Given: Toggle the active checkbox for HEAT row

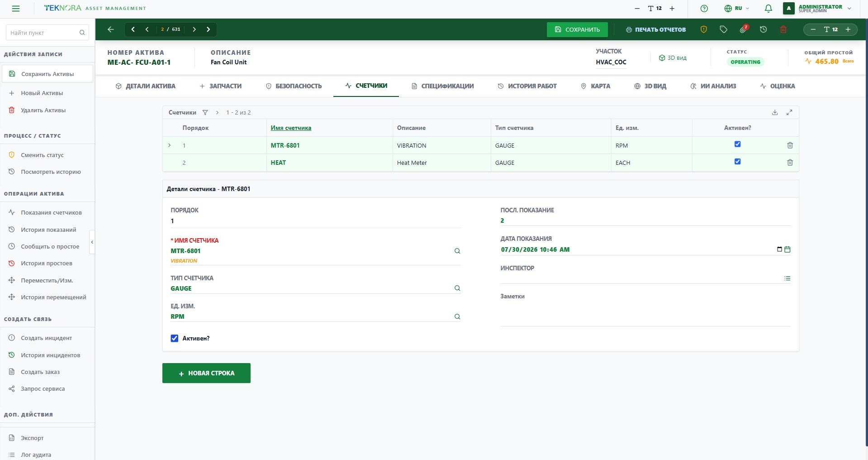Looking at the screenshot, I should [x=737, y=162].
